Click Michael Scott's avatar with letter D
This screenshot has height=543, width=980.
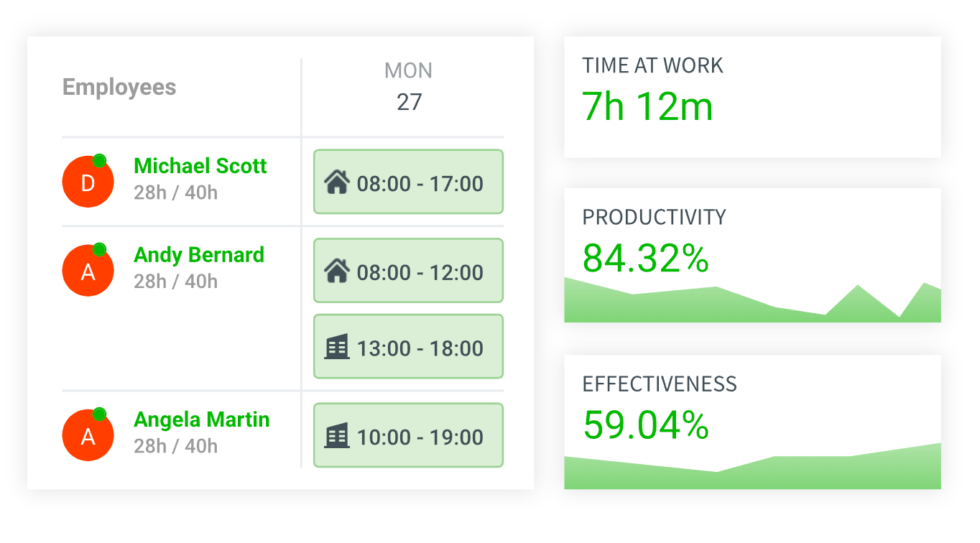pos(88,182)
